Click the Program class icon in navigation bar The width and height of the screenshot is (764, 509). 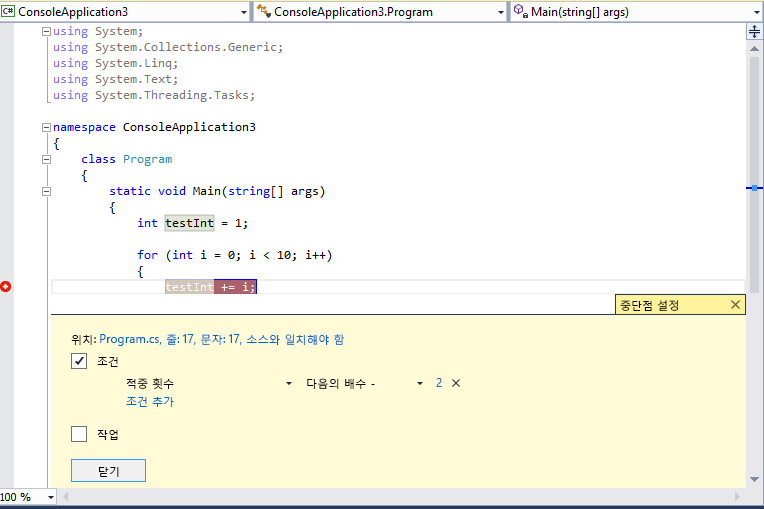point(264,11)
